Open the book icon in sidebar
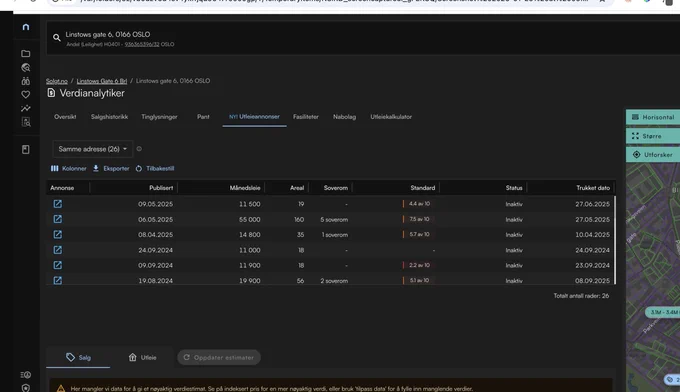 pyautogui.click(x=26, y=150)
